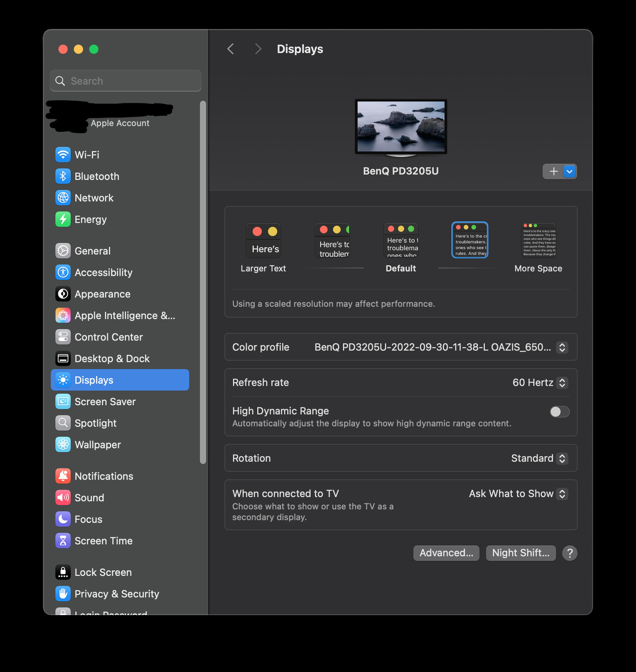
Task: Choose the Default resolution option
Action: point(401,248)
